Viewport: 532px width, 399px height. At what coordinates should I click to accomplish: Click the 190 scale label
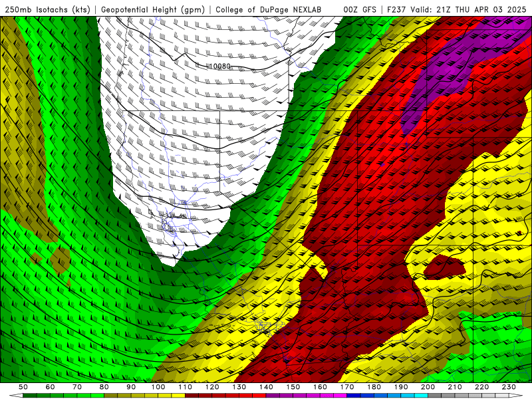pyautogui.click(x=401, y=387)
